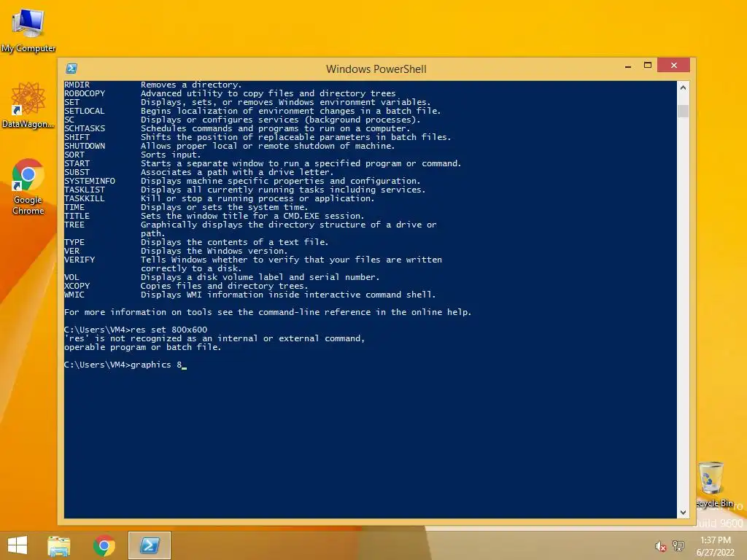This screenshot has width=747, height=560.
Task: Click the TREE command row
Action: pos(251,229)
